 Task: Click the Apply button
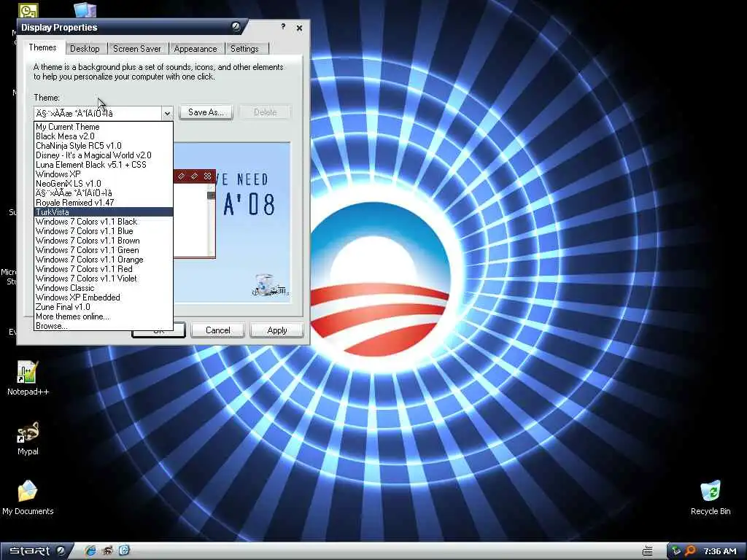276,330
